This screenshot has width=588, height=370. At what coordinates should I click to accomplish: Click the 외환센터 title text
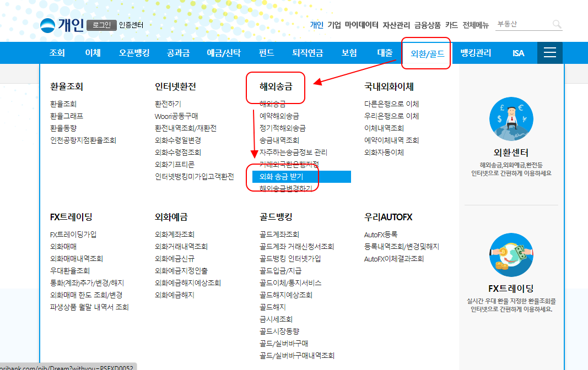pos(511,153)
